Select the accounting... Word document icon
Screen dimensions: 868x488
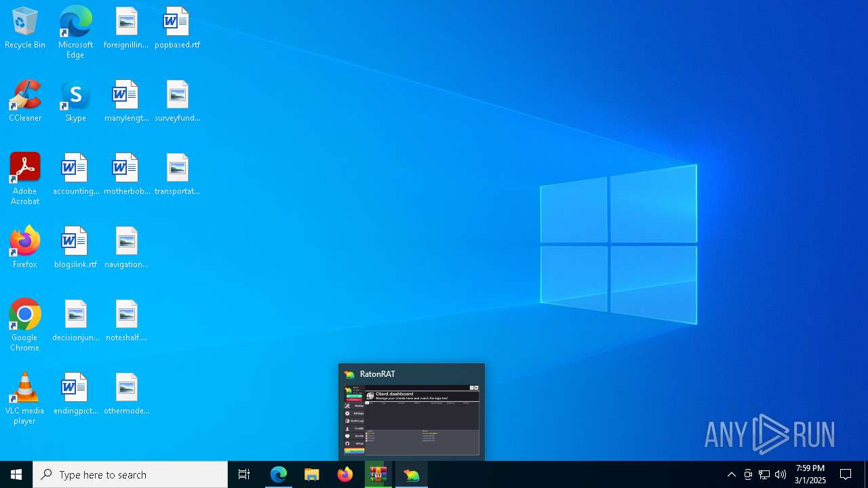[x=75, y=175]
